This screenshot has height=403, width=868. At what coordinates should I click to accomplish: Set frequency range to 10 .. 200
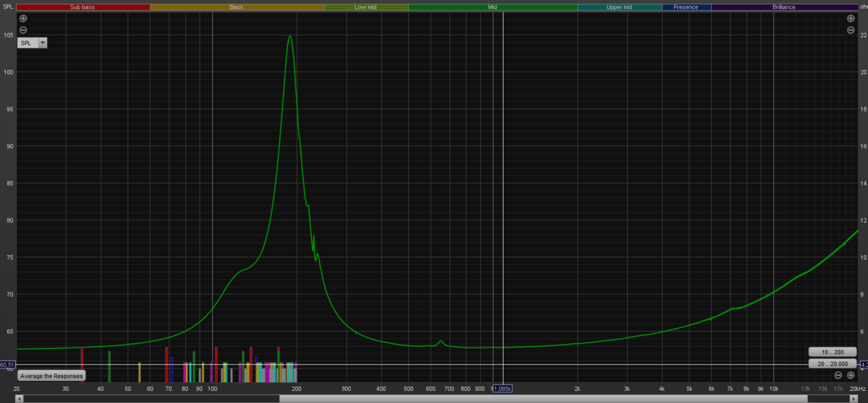pyautogui.click(x=832, y=352)
